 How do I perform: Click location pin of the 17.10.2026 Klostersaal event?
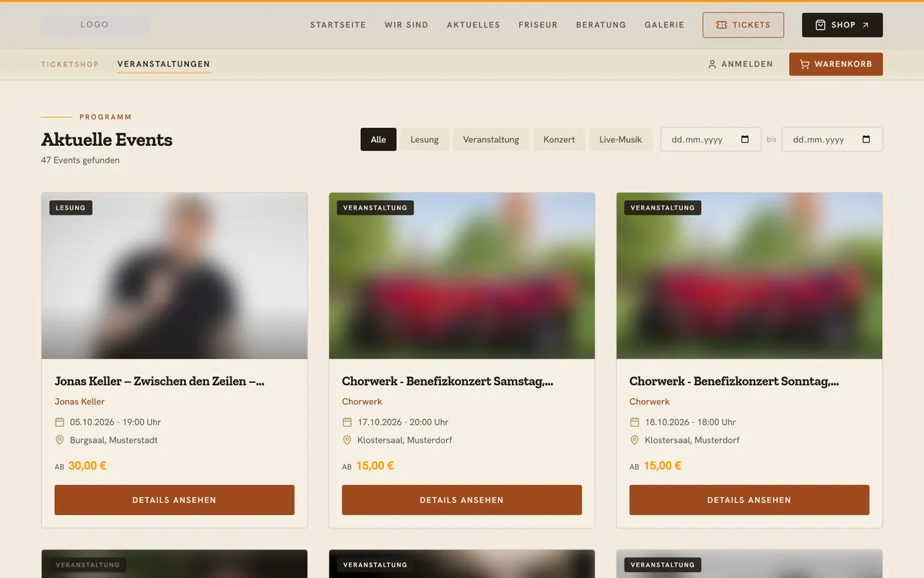[x=347, y=440]
